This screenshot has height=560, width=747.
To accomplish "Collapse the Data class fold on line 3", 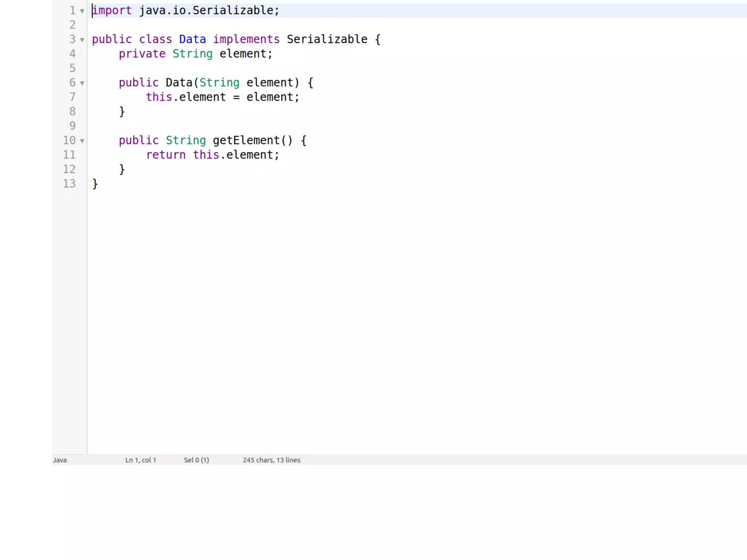I will click(x=82, y=40).
